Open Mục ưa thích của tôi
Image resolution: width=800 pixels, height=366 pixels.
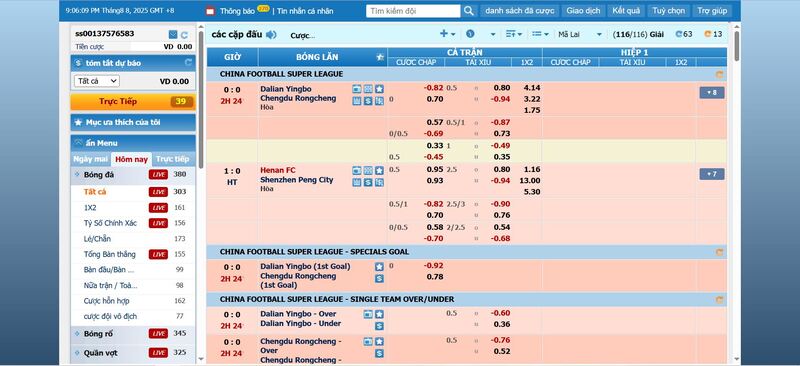coord(133,123)
